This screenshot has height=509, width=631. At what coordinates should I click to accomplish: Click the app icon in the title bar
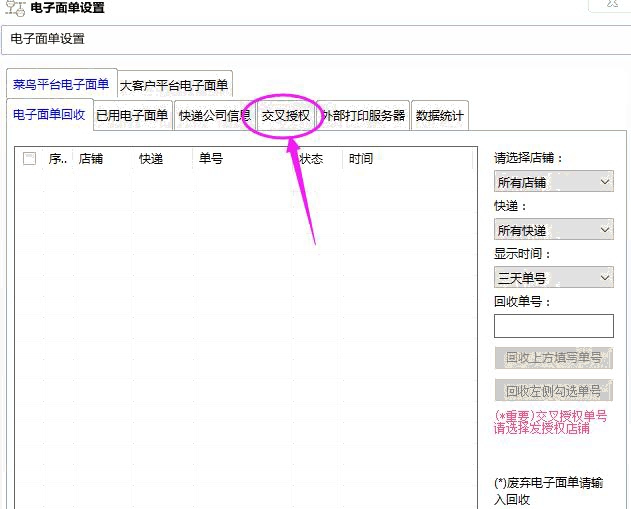(x=15, y=9)
